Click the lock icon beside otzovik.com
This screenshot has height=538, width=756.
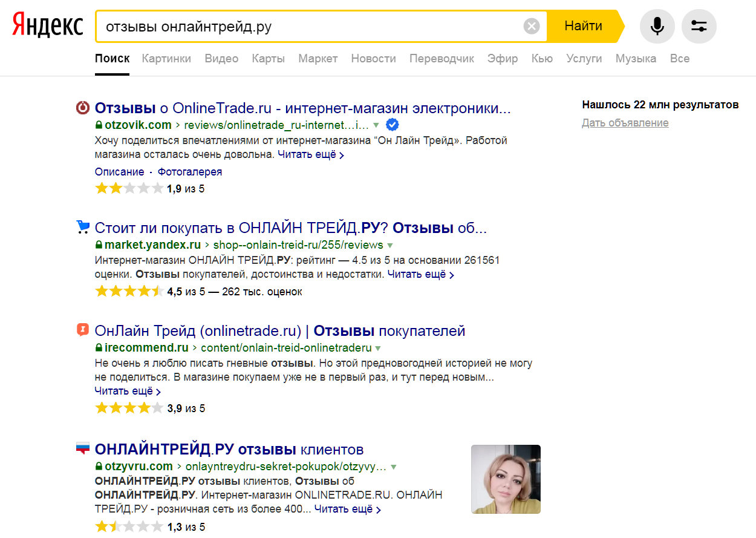tap(99, 125)
